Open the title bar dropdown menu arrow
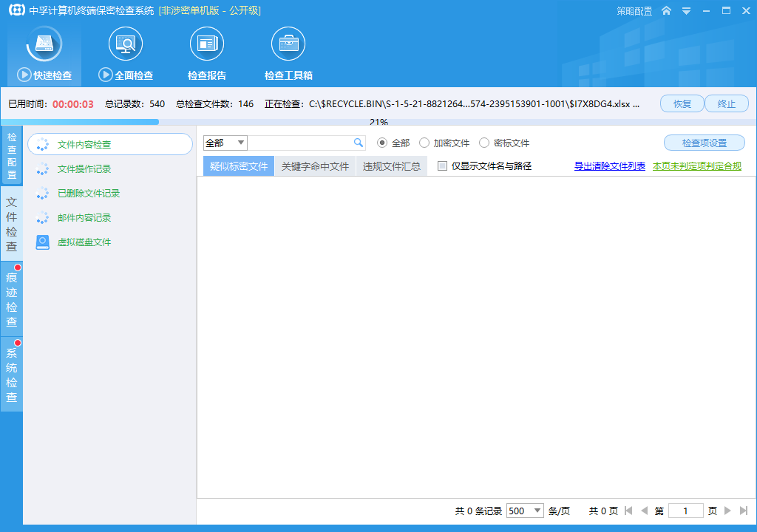Viewport: 757px width, 532px height. [x=686, y=10]
